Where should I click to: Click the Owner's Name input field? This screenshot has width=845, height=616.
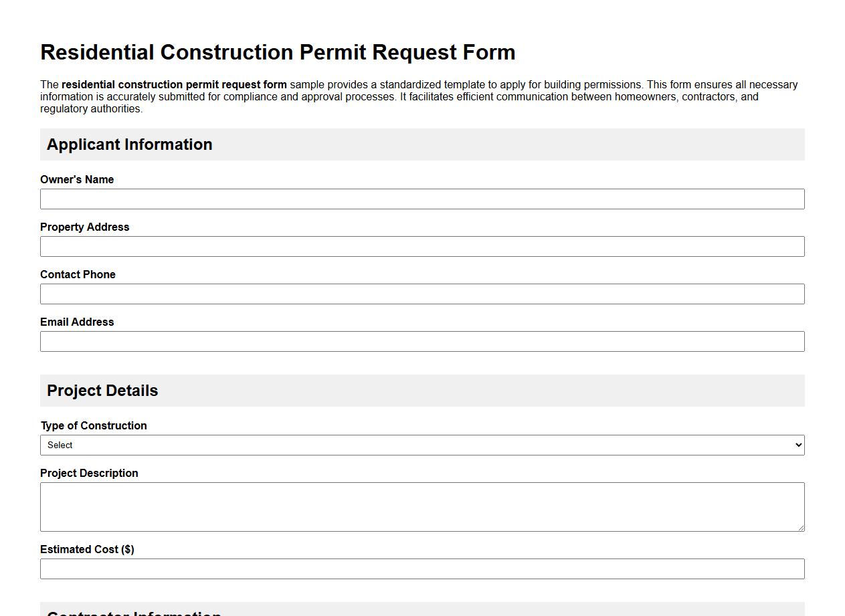click(422, 199)
